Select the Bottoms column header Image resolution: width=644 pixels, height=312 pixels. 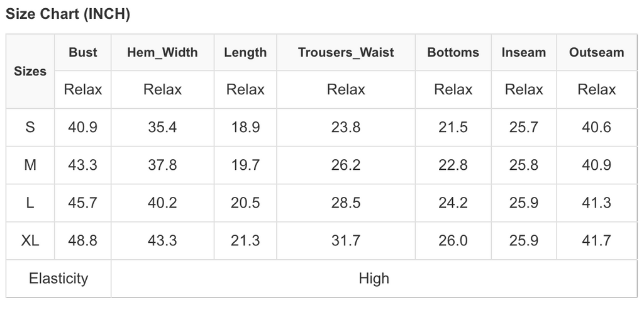[453, 52]
